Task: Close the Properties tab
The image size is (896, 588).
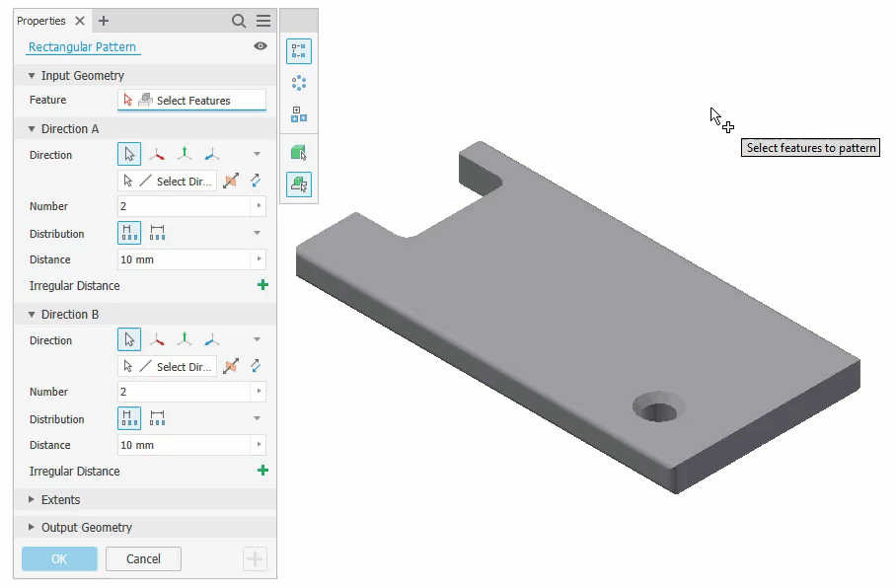Action: pos(80,21)
